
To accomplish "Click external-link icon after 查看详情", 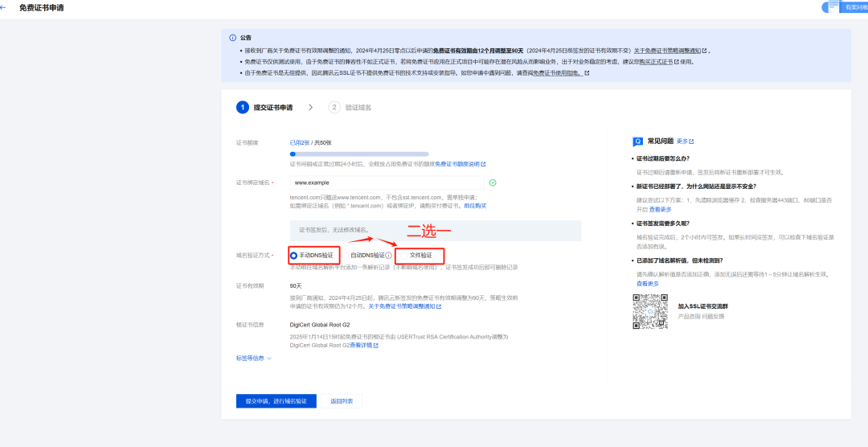I will click(375, 345).
